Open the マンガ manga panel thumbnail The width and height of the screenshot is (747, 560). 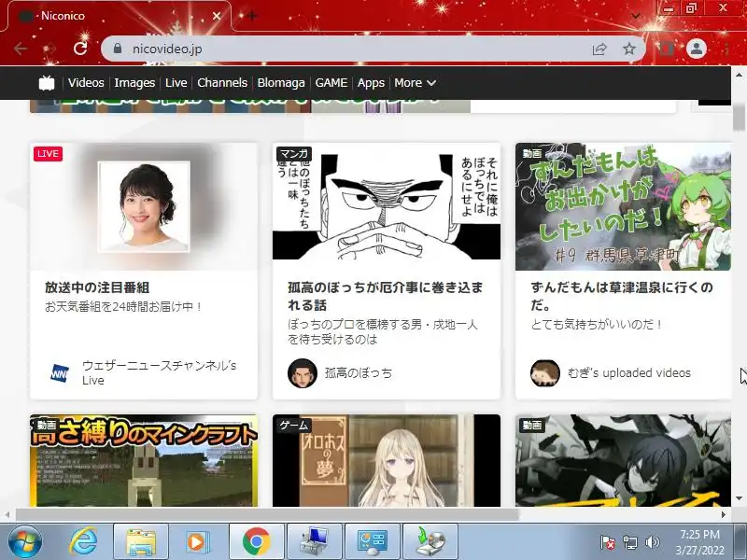pyautogui.click(x=387, y=202)
